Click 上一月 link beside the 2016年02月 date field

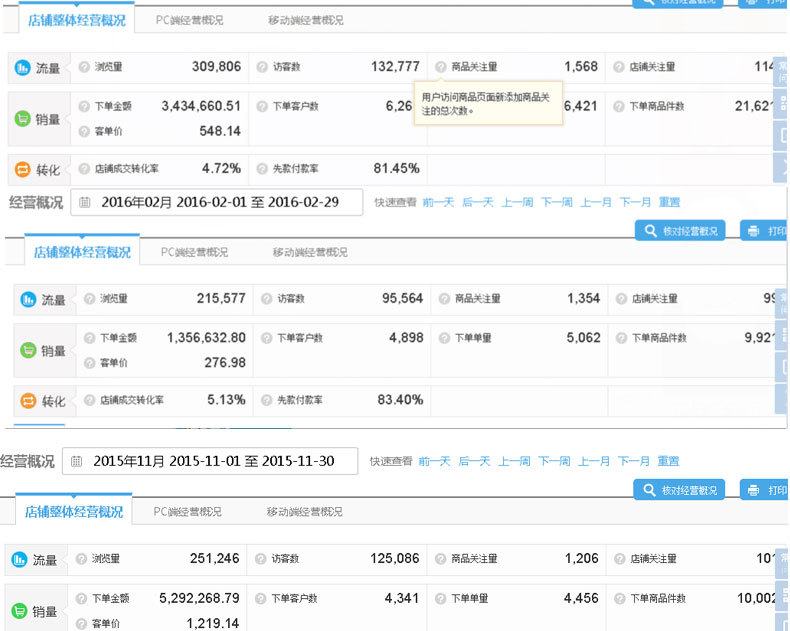click(596, 202)
